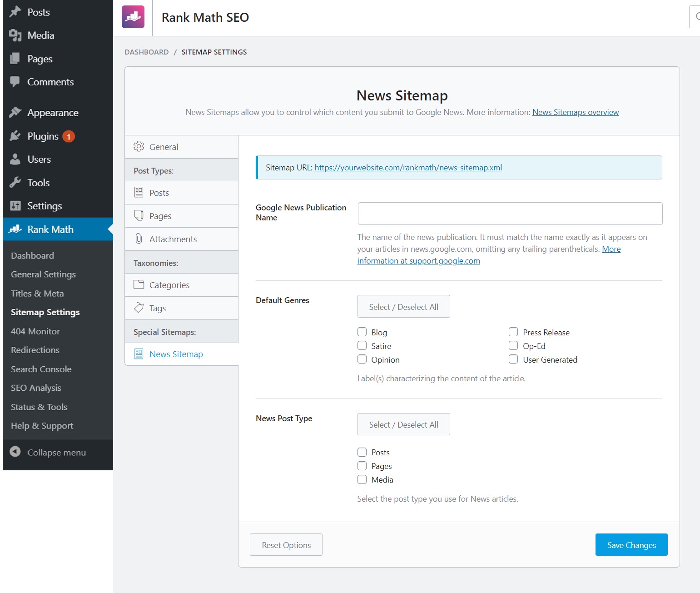
Task: Click the Appearance paintbrush icon
Action: click(15, 112)
